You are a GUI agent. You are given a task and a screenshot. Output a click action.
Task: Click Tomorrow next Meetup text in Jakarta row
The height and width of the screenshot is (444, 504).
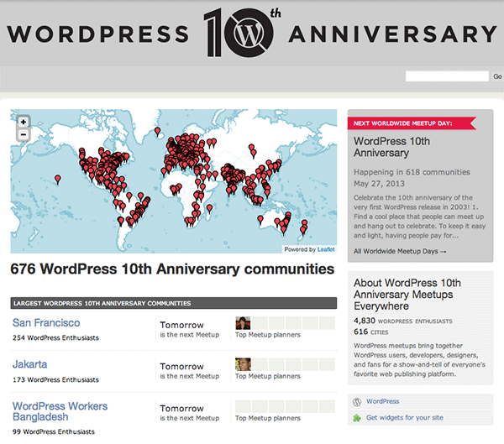(x=190, y=371)
